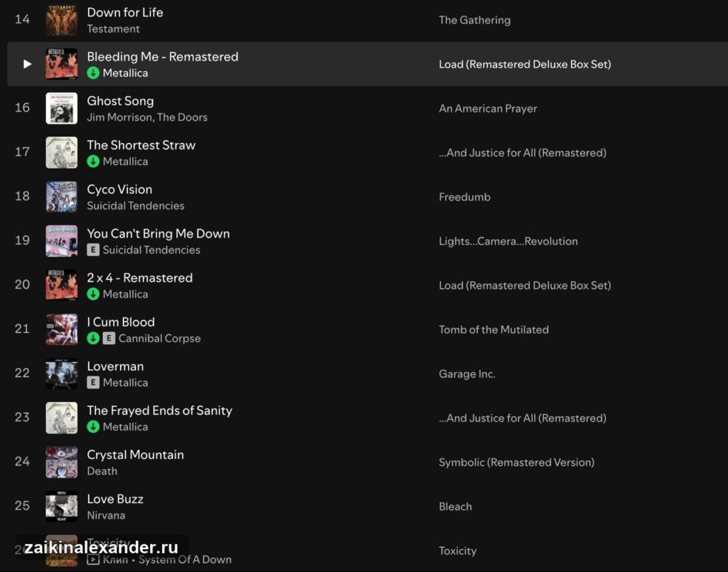Click the downloaded icon on 2 x 4 - Remastered

pos(93,294)
